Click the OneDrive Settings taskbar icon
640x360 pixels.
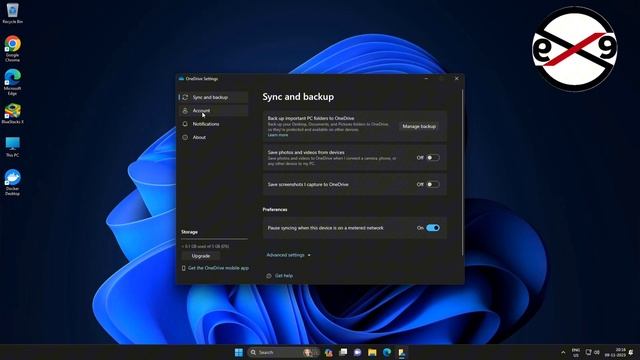(402, 352)
